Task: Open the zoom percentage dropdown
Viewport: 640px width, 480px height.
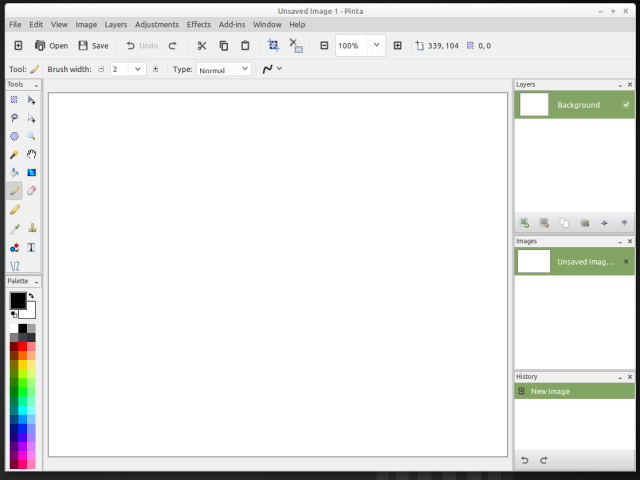Action: 376,45
